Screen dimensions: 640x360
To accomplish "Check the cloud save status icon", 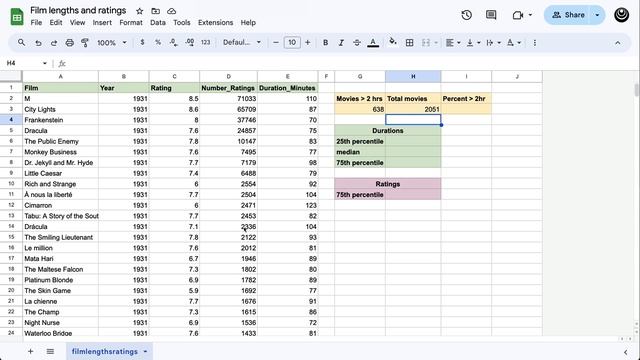I will coord(171,11).
